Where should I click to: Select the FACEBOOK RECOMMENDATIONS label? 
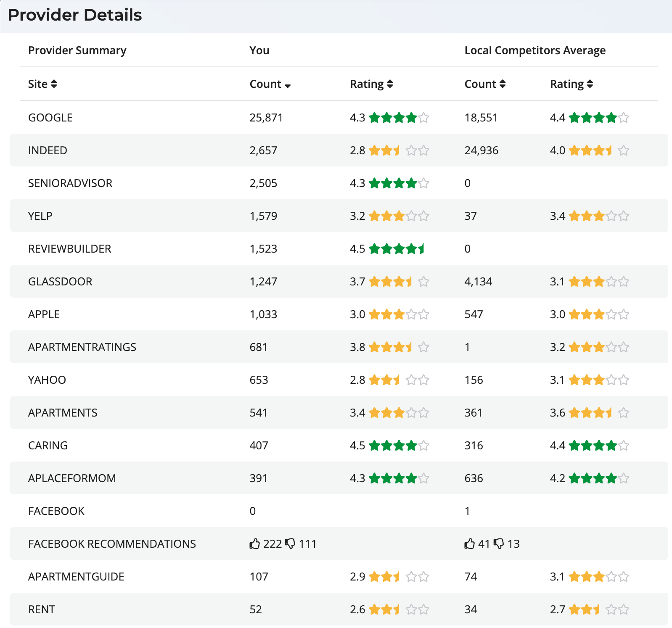tap(112, 544)
